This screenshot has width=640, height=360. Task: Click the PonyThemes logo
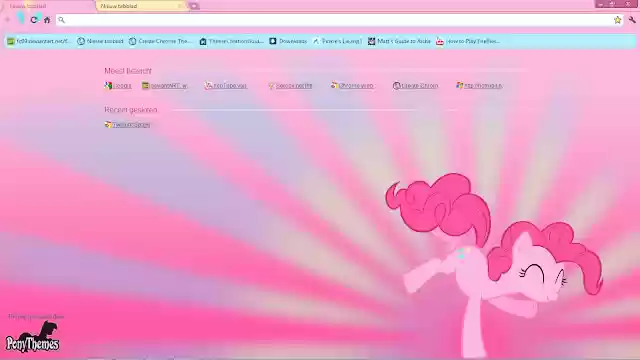pos(33,338)
